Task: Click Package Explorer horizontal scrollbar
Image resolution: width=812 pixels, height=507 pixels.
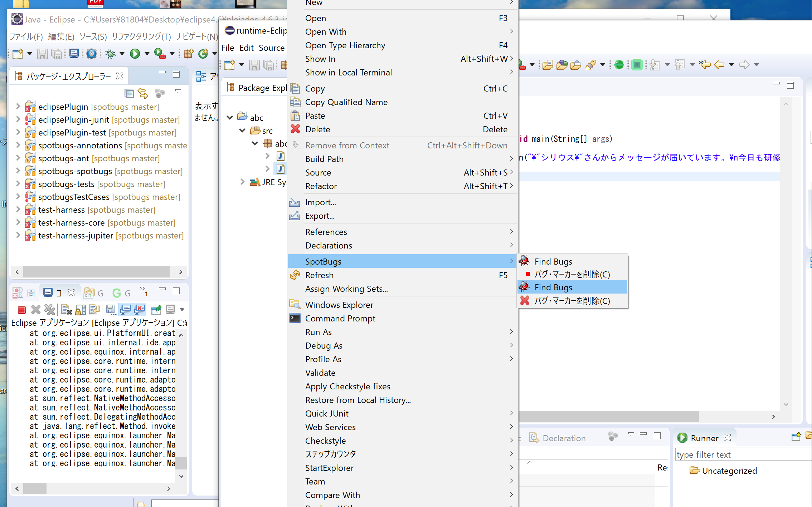Action: pos(96,272)
